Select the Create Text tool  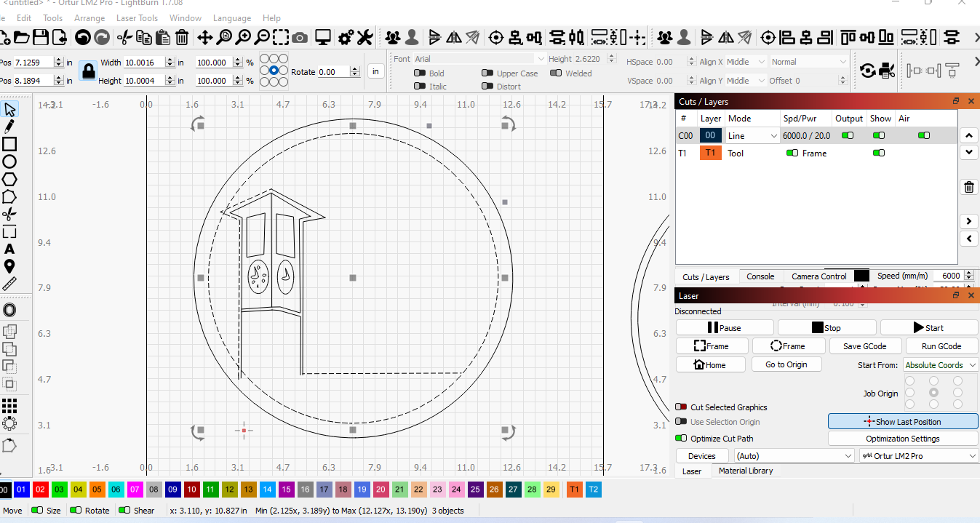coord(9,249)
